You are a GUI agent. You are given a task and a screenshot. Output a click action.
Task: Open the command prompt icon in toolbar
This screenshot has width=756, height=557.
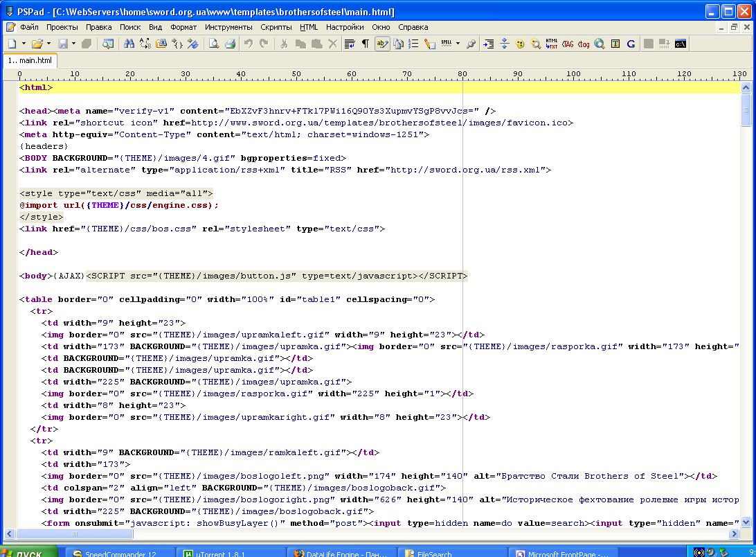[681, 44]
